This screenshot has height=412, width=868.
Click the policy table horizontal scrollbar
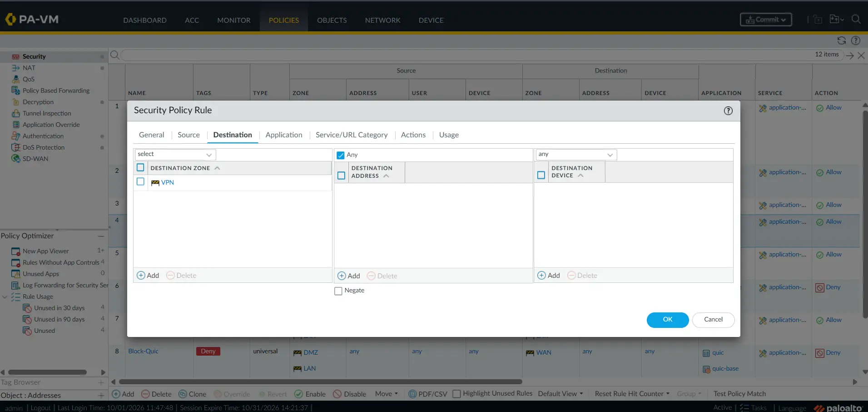(x=320, y=382)
